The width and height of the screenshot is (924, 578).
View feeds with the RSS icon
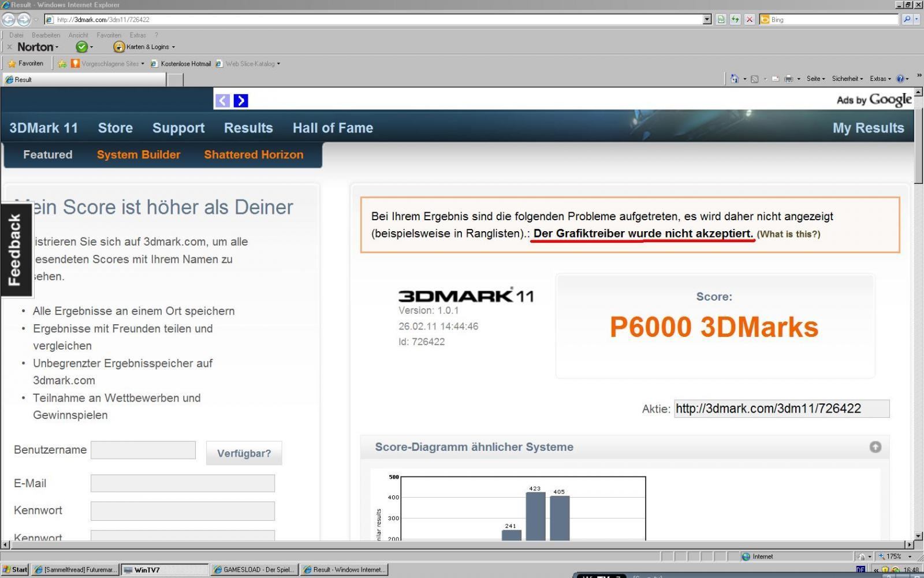(x=754, y=79)
